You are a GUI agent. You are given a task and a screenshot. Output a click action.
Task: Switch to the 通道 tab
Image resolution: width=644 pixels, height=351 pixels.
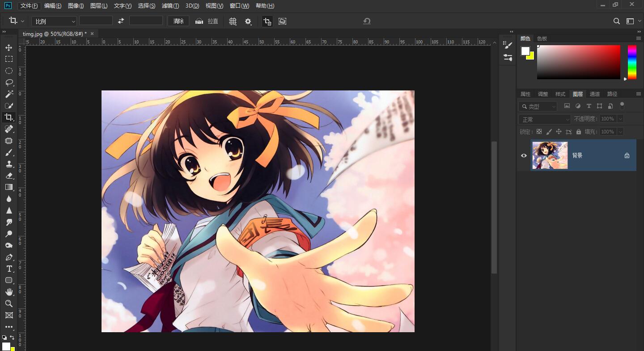pos(595,94)
